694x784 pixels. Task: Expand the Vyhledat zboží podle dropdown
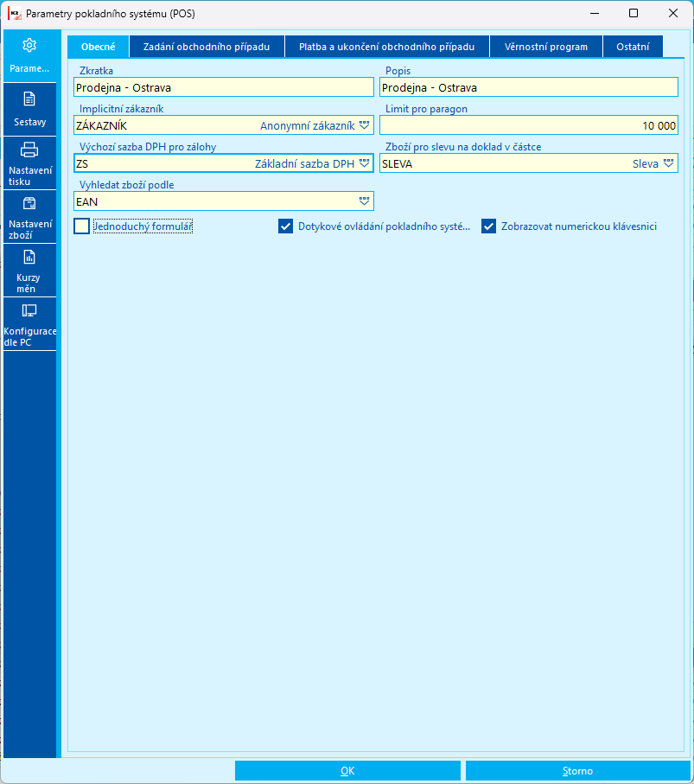[365, 201]
